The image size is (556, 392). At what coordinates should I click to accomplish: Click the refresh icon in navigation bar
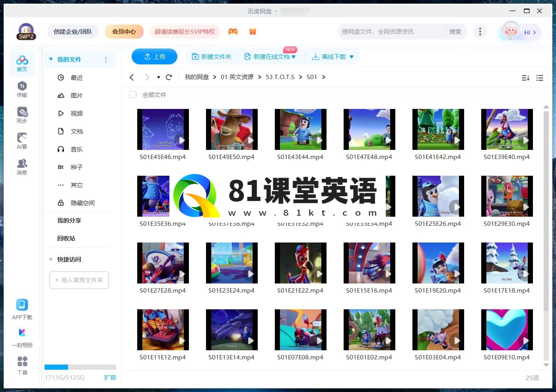(x=169, y=77)
